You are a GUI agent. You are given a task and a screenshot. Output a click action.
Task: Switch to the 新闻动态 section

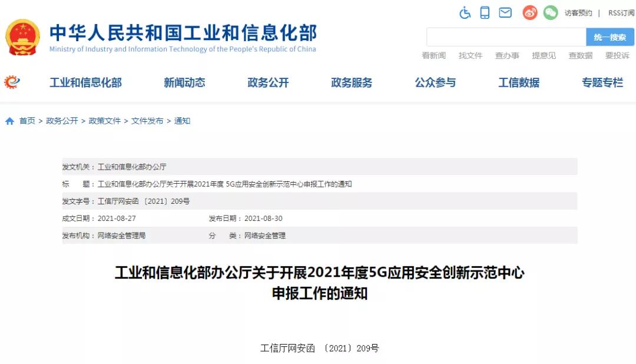point(184,83)
